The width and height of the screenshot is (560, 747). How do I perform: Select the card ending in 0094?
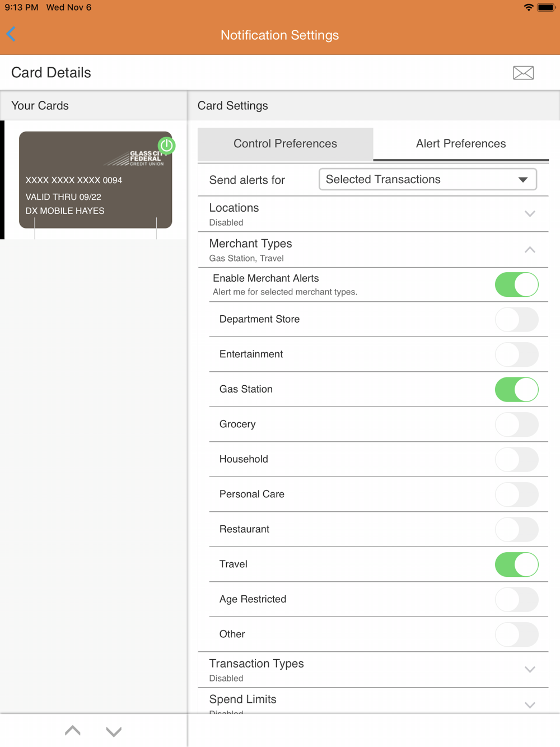pos(95,180)
